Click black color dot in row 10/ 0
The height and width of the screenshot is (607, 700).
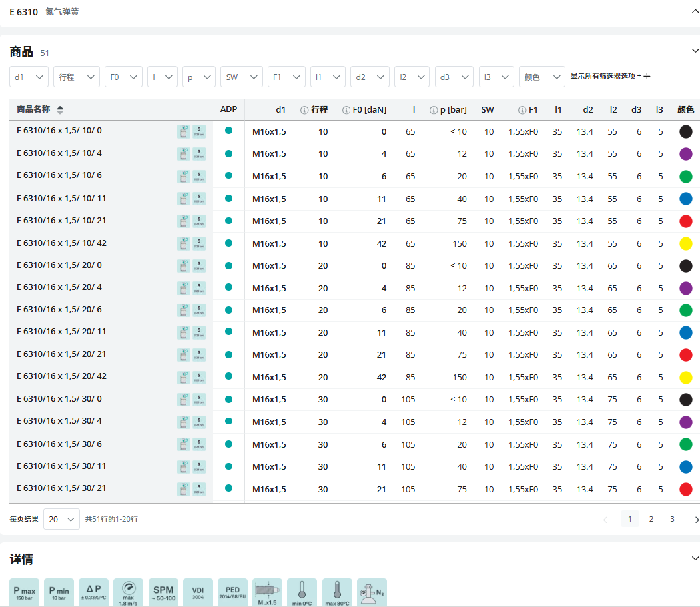[x=686, y=132]
